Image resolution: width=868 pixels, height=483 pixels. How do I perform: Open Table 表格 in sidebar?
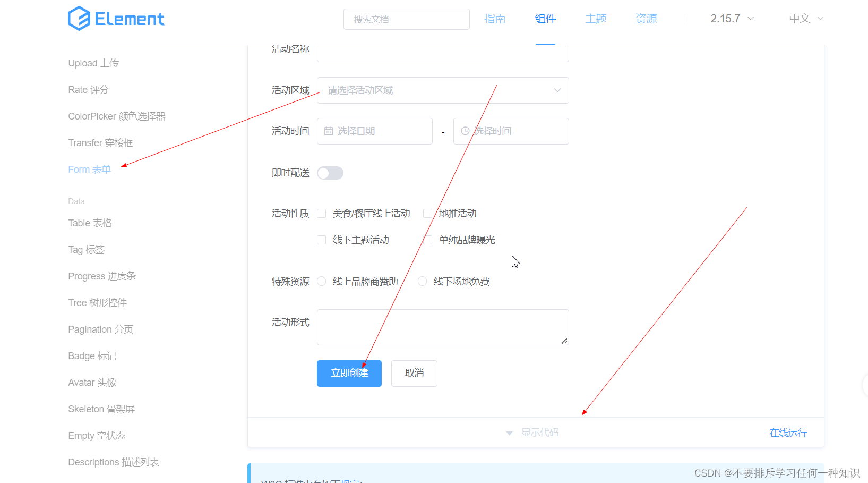(x=90, y=223)
